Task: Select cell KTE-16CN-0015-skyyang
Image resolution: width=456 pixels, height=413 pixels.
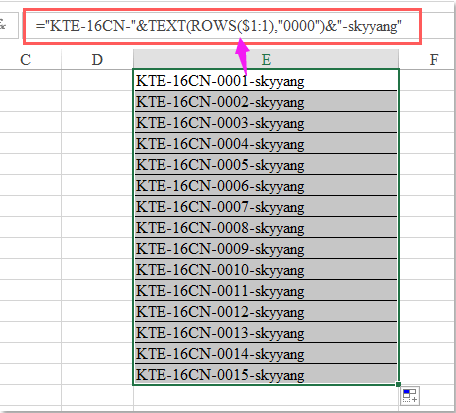Action: point(266,374)
